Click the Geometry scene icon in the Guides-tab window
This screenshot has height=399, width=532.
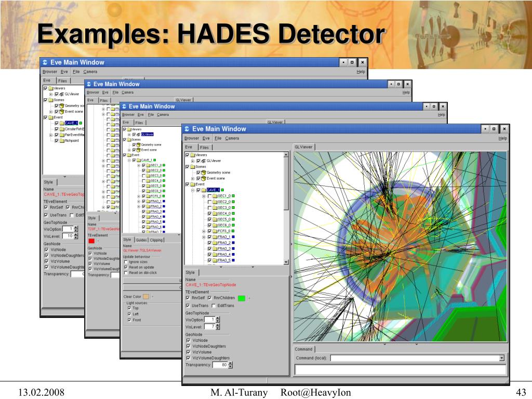tap(138, 144)
